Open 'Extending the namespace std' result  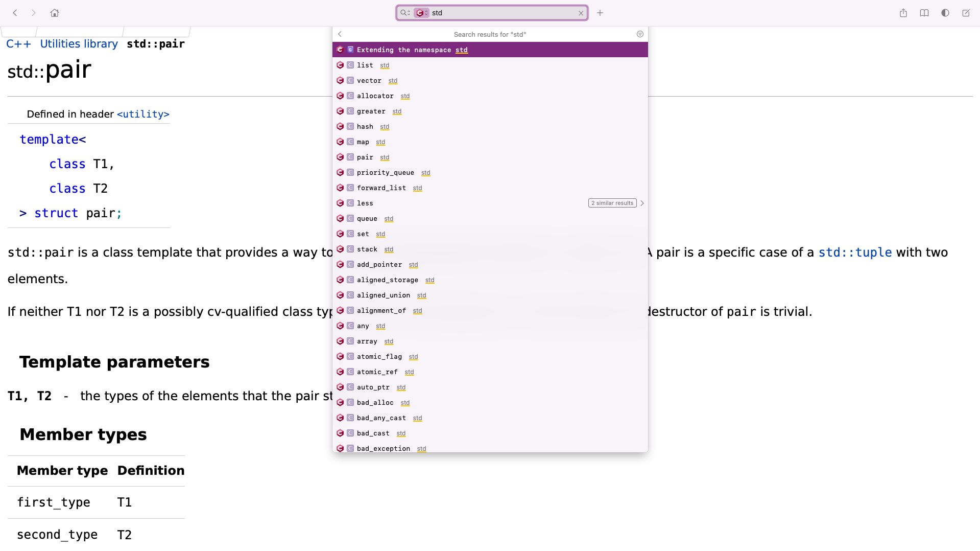[490, 50]
